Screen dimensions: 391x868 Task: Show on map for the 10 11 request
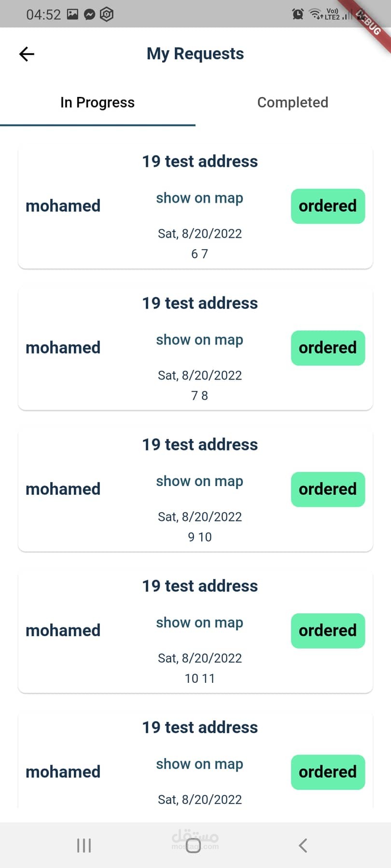[199, 623]
